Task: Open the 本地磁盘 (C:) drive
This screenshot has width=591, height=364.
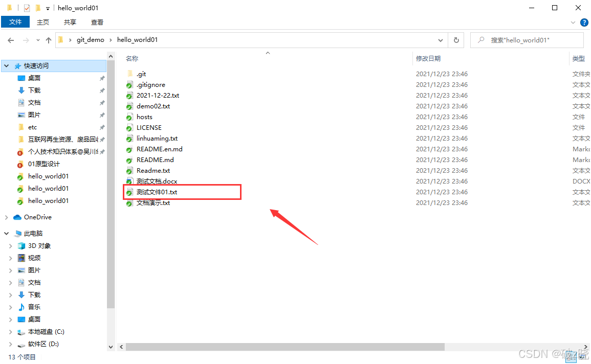Action: pyautogui.click(x=46, y=332)
